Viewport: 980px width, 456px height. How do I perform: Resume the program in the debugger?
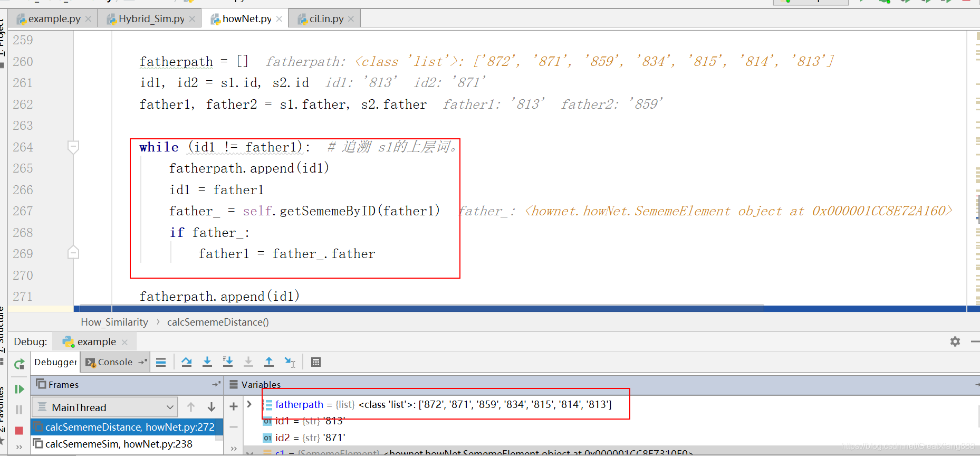click(20, 389)
